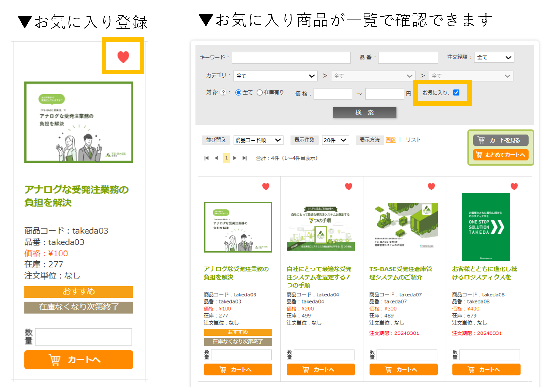Switch display method to 画像
This screenshot has width=549, height=392.
click(x=391, y=140)
